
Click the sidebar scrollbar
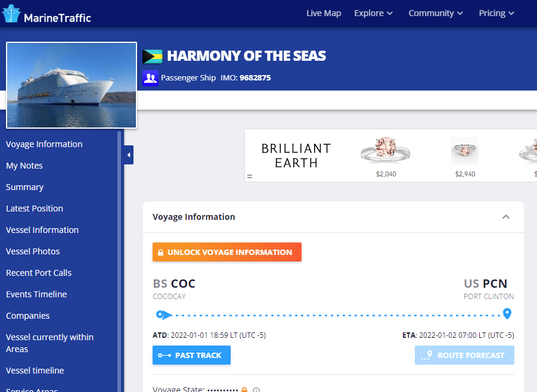click(x=119, y=260)
